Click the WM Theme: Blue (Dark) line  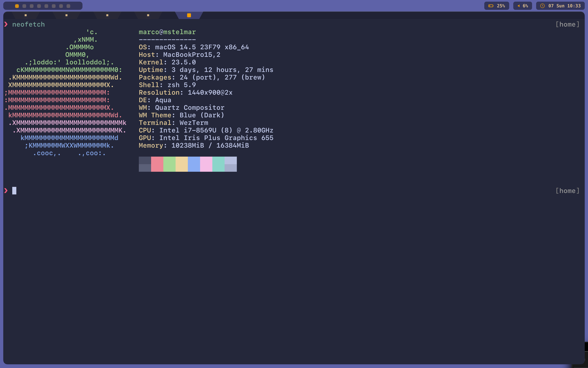[182, 115]
